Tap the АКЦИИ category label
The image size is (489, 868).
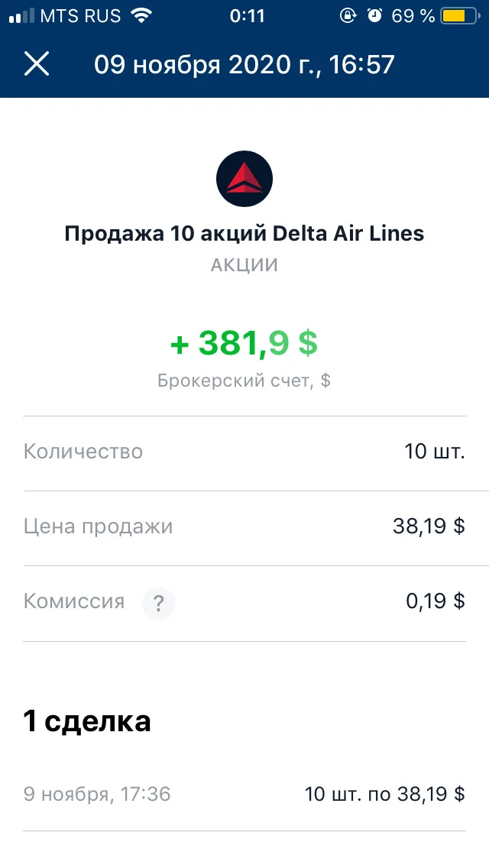[244, 265]
